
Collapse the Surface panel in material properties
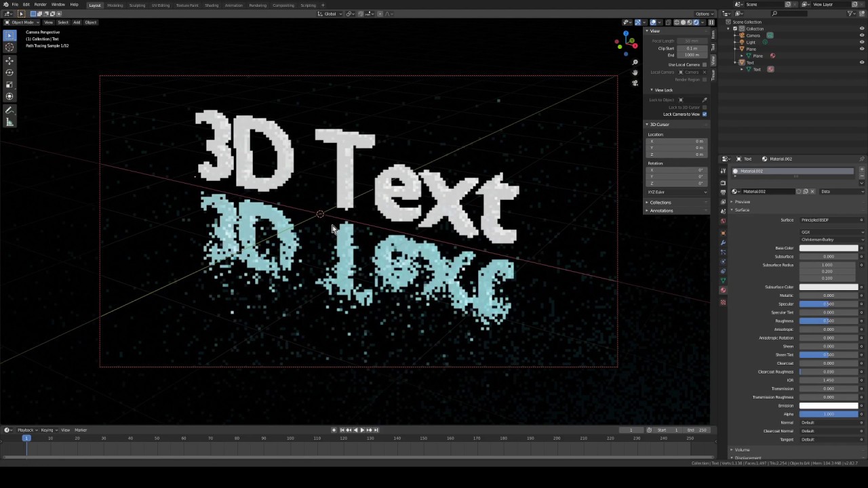point(741,210)
